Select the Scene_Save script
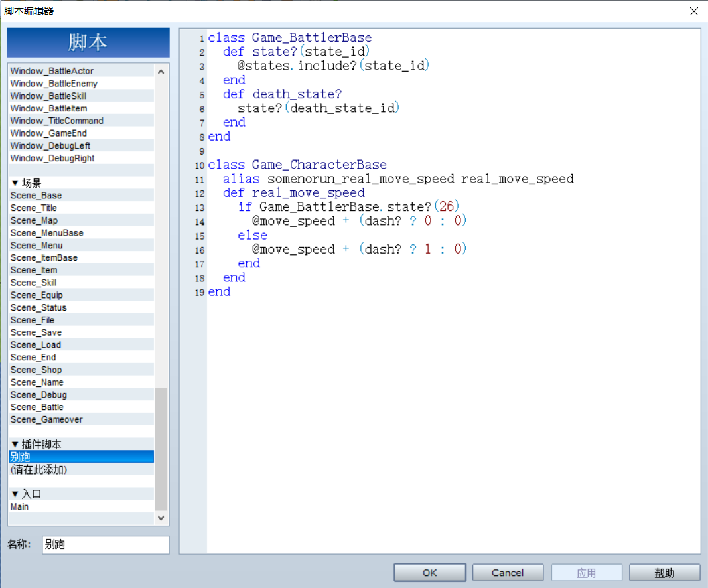 coord(81,332)
